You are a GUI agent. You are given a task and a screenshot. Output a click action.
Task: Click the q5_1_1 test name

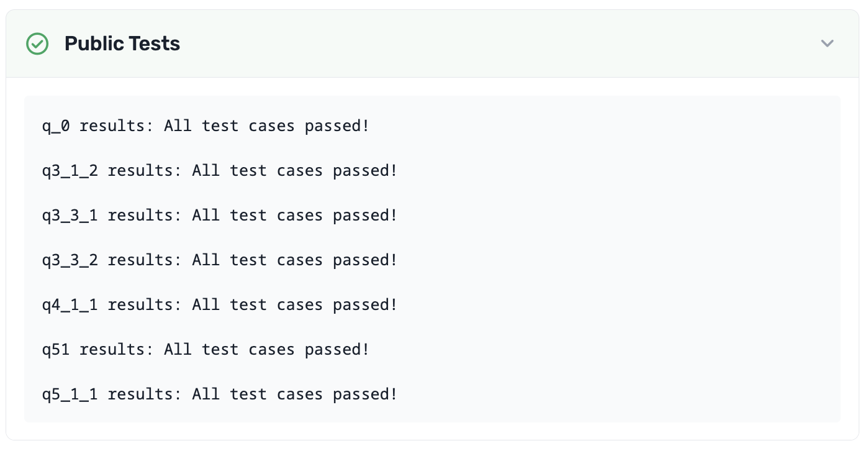pos(70,394)
